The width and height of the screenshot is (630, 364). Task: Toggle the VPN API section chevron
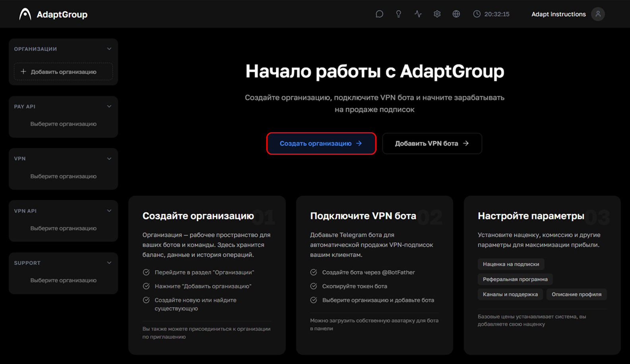(109, 211)
